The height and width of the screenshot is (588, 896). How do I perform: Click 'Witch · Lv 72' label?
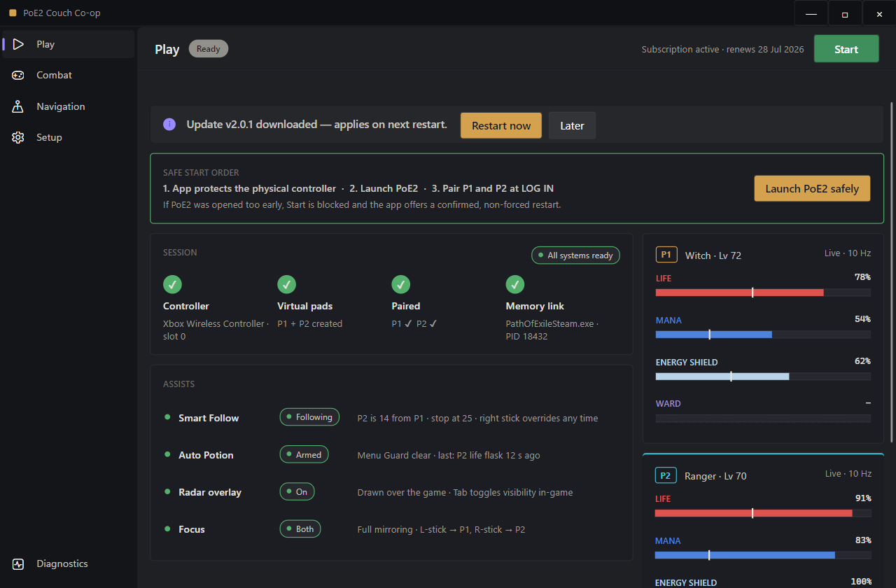[x=713, y=255]
